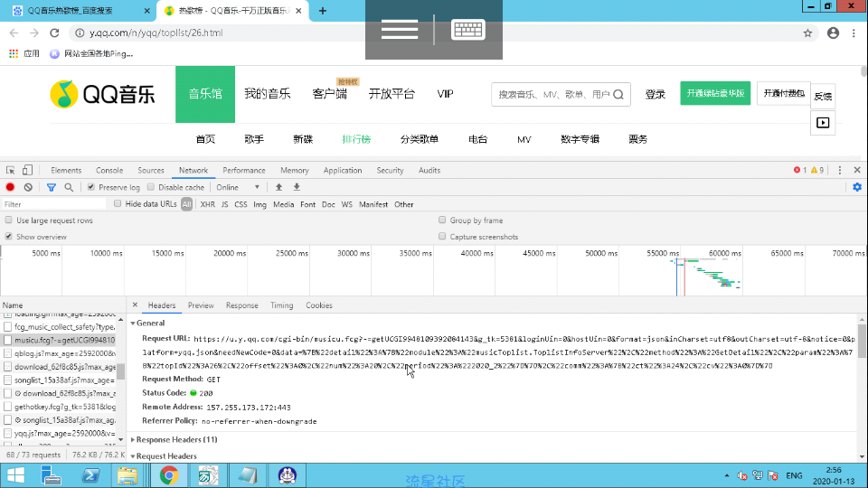Open the apps shortcut in bookmarks bar
868x488 pixels.
[24, 53]
